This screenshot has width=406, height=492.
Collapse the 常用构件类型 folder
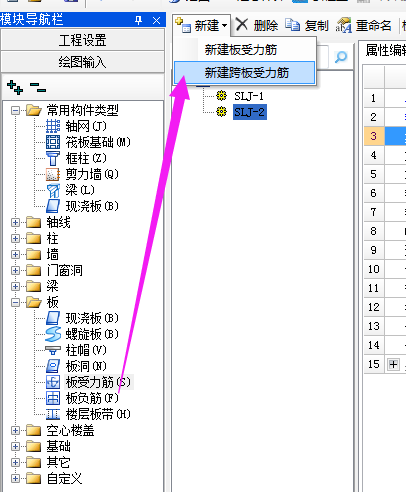point(15,110)
